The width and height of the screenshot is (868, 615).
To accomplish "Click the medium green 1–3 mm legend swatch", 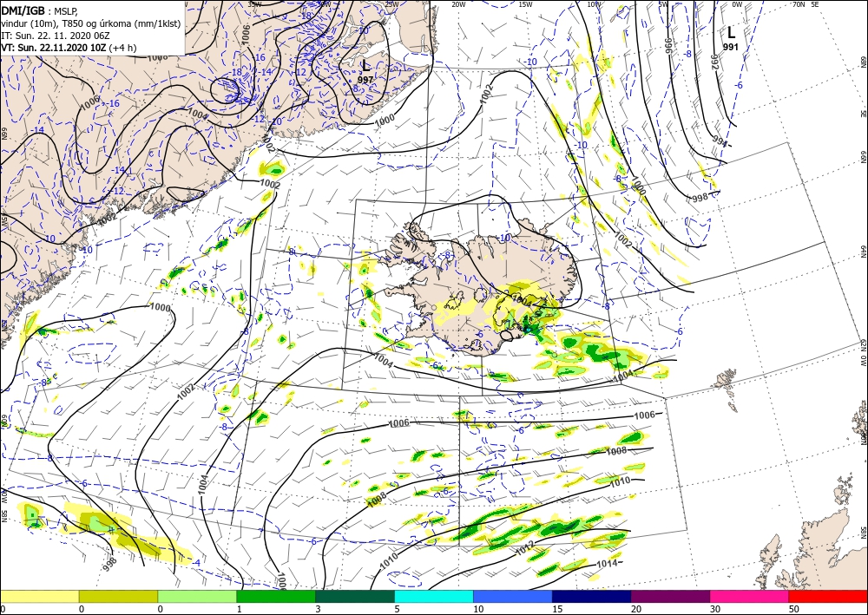I will [276, 596].
